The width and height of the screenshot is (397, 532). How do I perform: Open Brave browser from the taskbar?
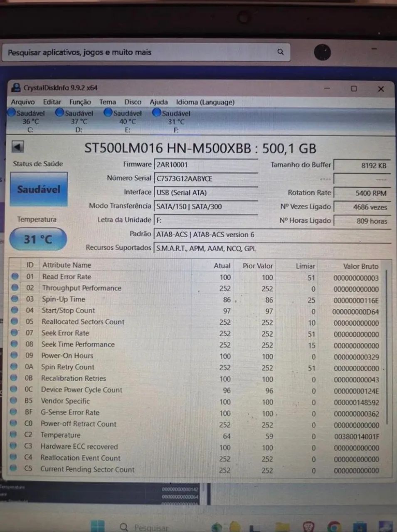point(308,527)
